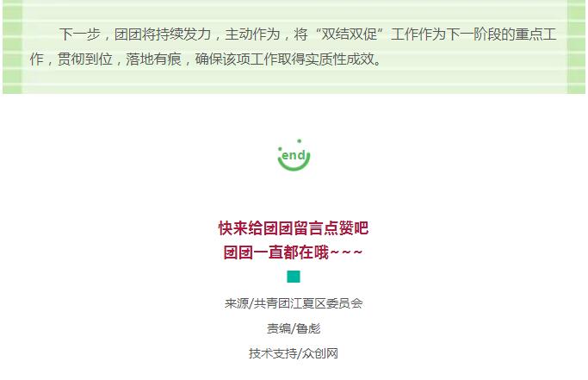
Task: Click the words 落地有痕 in the paragraph
Action: pos(154,59)
